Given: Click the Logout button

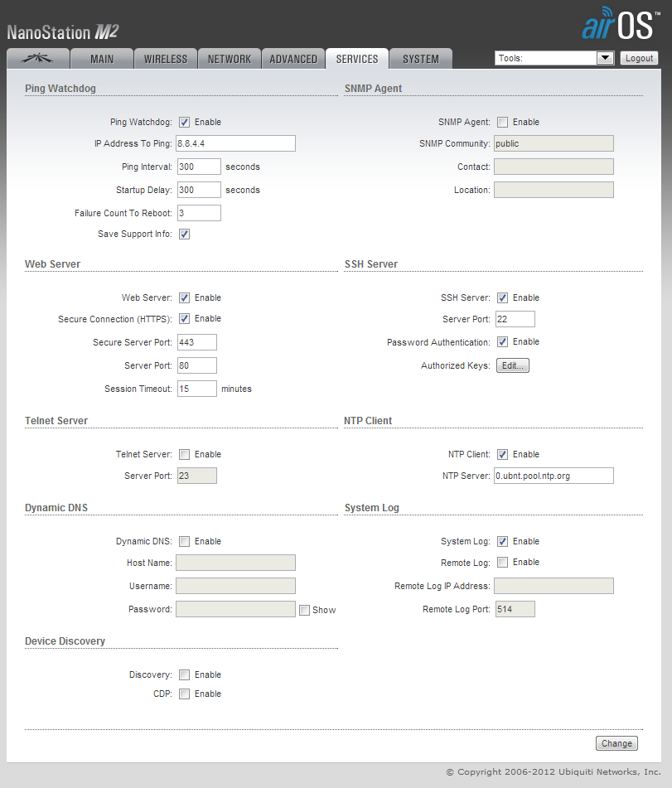Looking at the screenshot, I should 639,58.
